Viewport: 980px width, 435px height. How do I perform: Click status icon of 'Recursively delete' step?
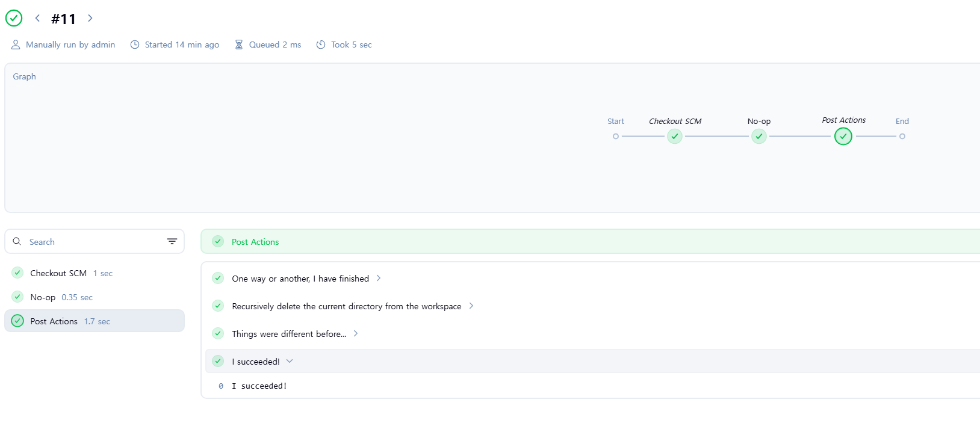click(x=218, y=306)
